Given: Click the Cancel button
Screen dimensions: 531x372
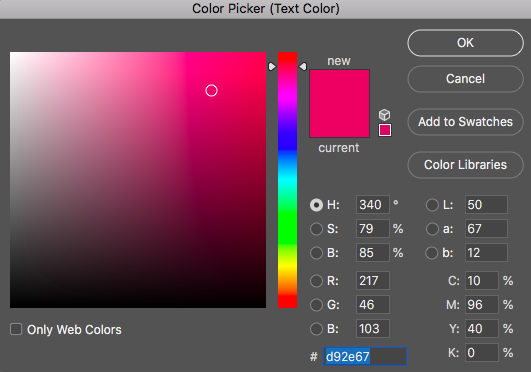Looking at the screenshot, I should tap(465, 79).
